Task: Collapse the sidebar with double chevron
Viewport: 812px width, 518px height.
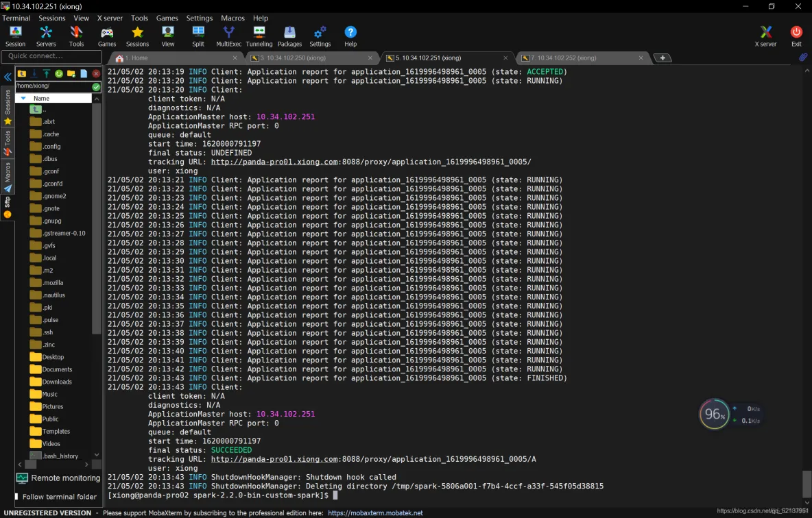Action: 8,77
